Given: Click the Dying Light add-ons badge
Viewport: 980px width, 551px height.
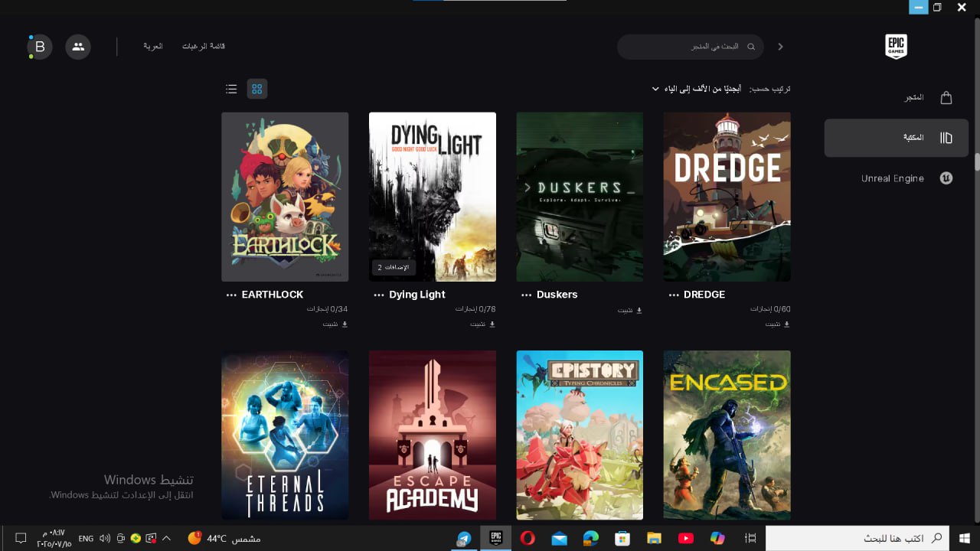Looking at the screenshot, I should click(x=394, y=267).
